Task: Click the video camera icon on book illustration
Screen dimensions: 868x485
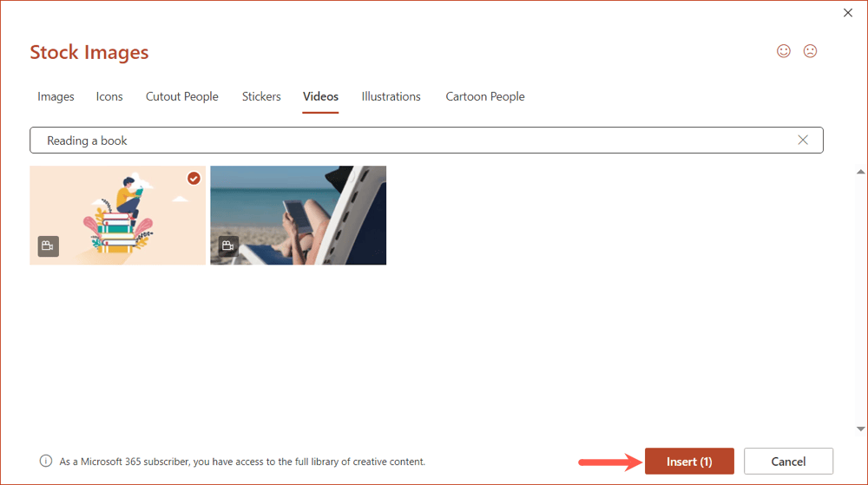Action: pyautogui.click(x=48, y=246)
